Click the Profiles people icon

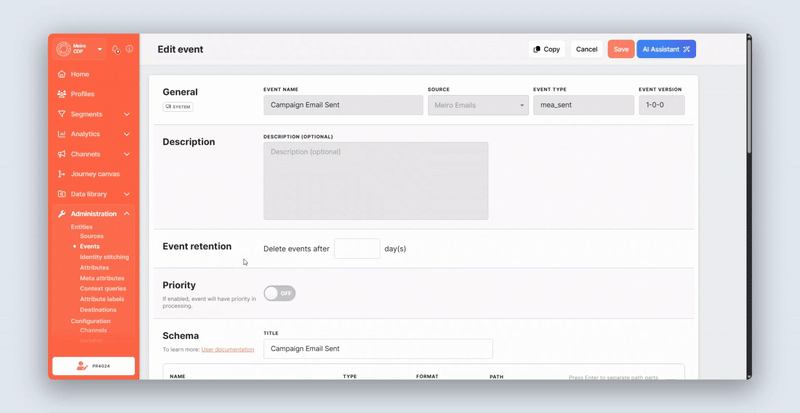coord(62,94)
